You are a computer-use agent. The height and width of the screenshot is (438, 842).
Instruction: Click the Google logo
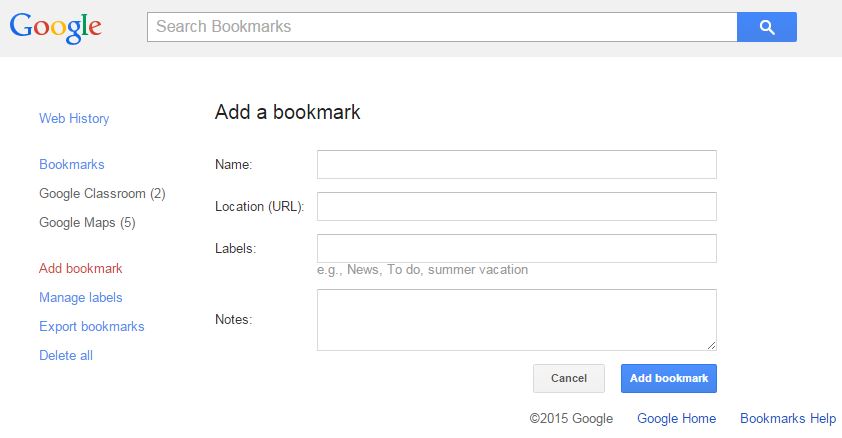[55, 27]
